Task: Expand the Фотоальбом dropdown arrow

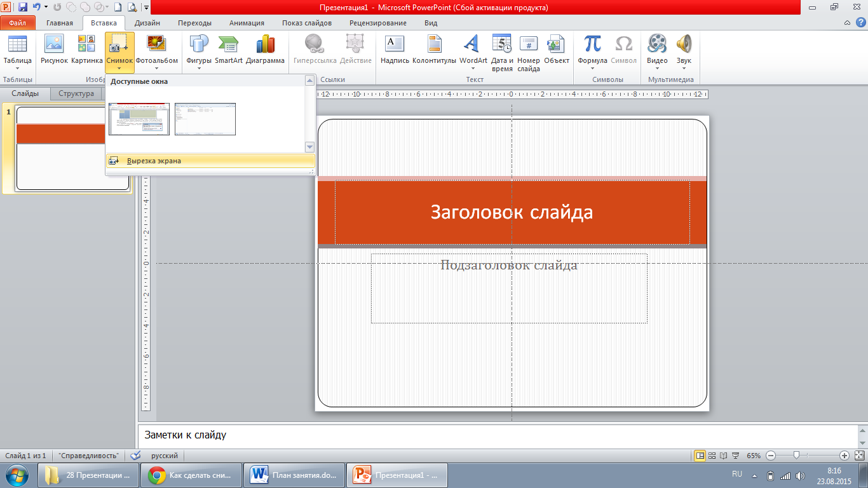Action: 156,69
